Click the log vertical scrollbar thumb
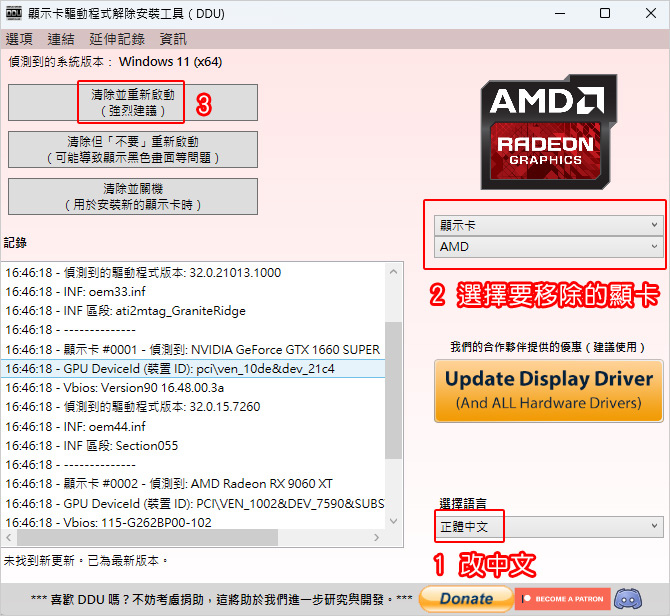 click(x=394, y=390)
